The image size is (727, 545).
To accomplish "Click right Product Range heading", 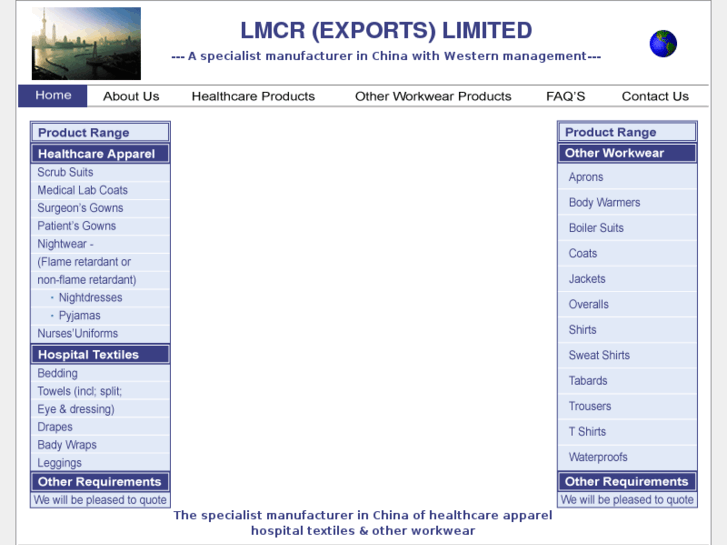I will [x=627, y=132].
